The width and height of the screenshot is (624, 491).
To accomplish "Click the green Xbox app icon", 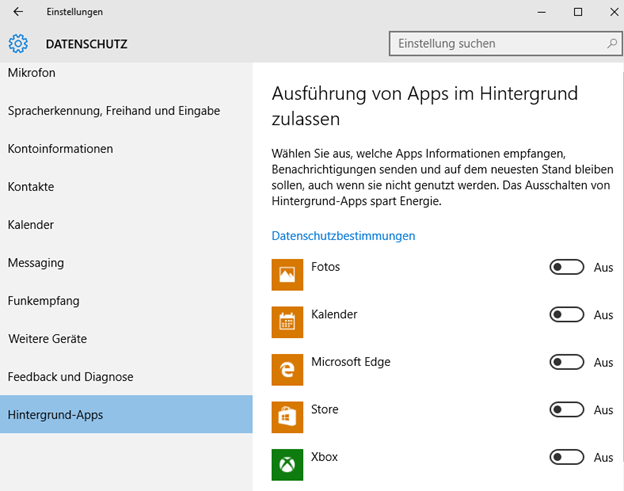I will (x=287, y=465).
